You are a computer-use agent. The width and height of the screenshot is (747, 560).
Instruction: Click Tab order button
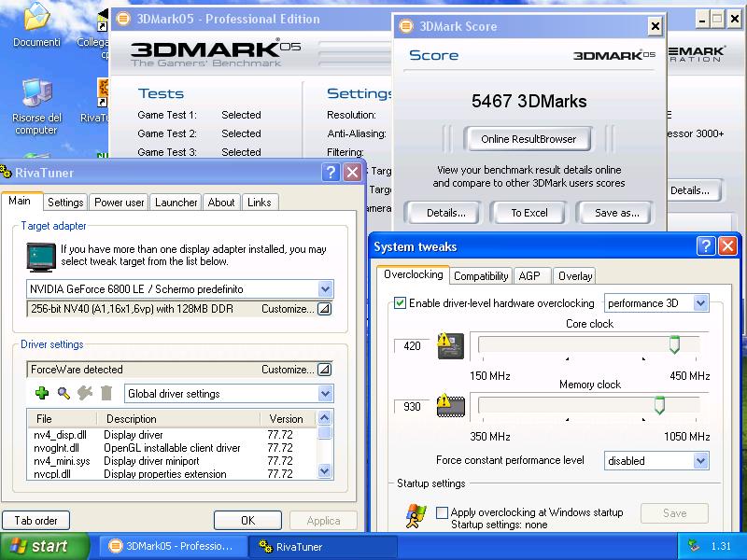pyautogui.click(x=35, y=521)
